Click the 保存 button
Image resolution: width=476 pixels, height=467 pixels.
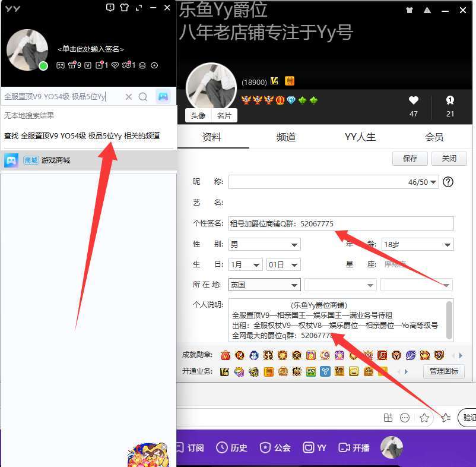410,158
